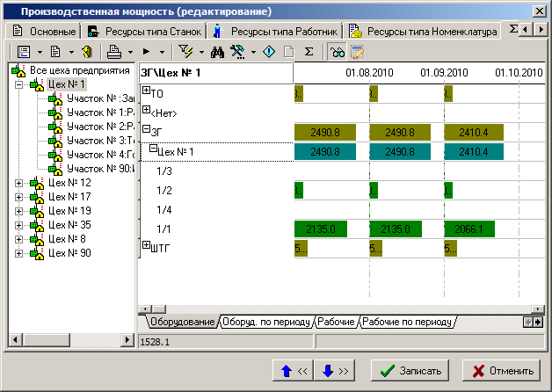This screenshot has height=392, width=552.
Task: Collapse the Цех № 1 grid row
Action: pos(153,149)
